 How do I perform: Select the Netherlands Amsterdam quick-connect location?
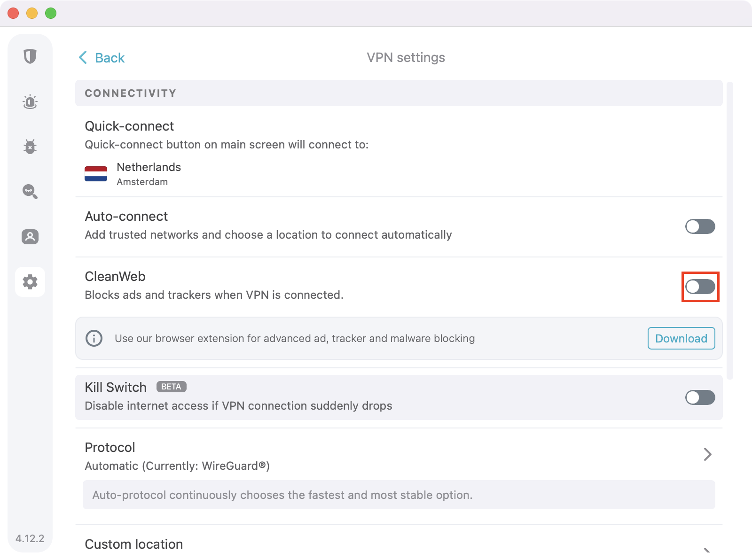(x=149, y=174)
